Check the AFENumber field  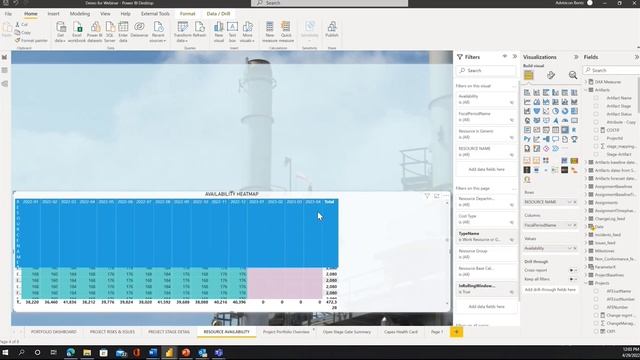[596, 307]
